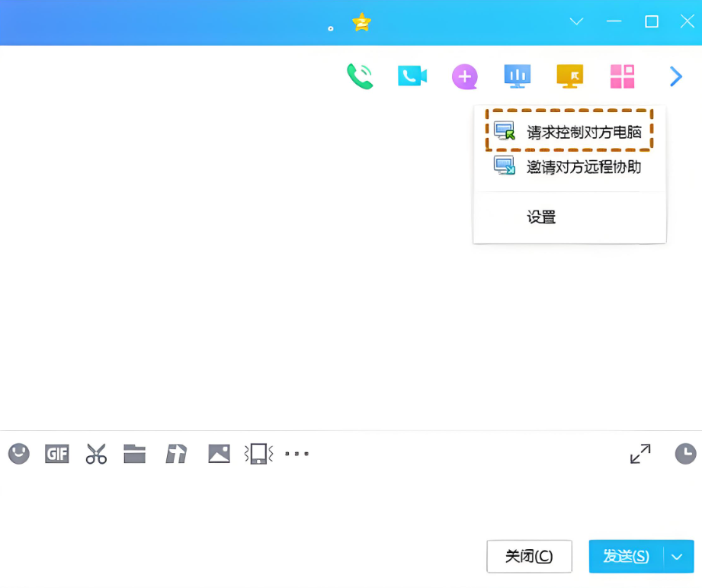Send a window shake with the vibrate icon

pyautogui.click(x=258, y=454)
